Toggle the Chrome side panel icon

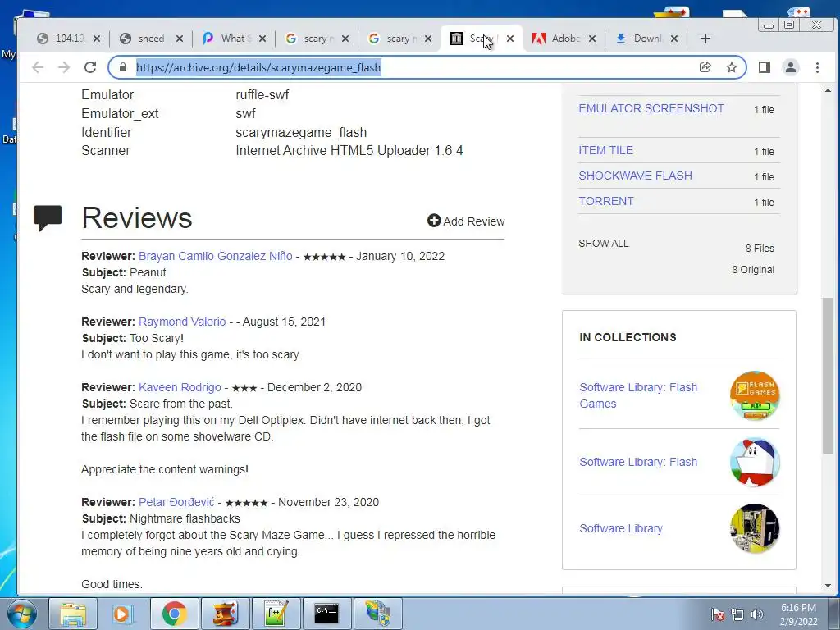coord(765,67)
